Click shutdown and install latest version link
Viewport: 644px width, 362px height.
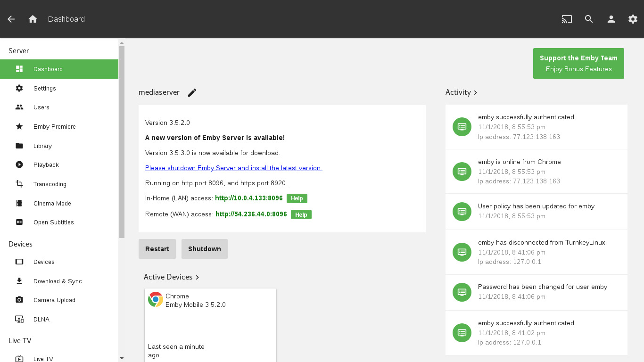point(233,168)
